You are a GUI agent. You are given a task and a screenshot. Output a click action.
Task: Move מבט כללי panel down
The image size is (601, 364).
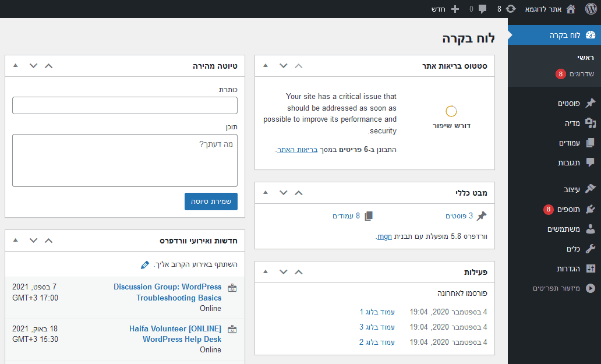pos(283,193)
